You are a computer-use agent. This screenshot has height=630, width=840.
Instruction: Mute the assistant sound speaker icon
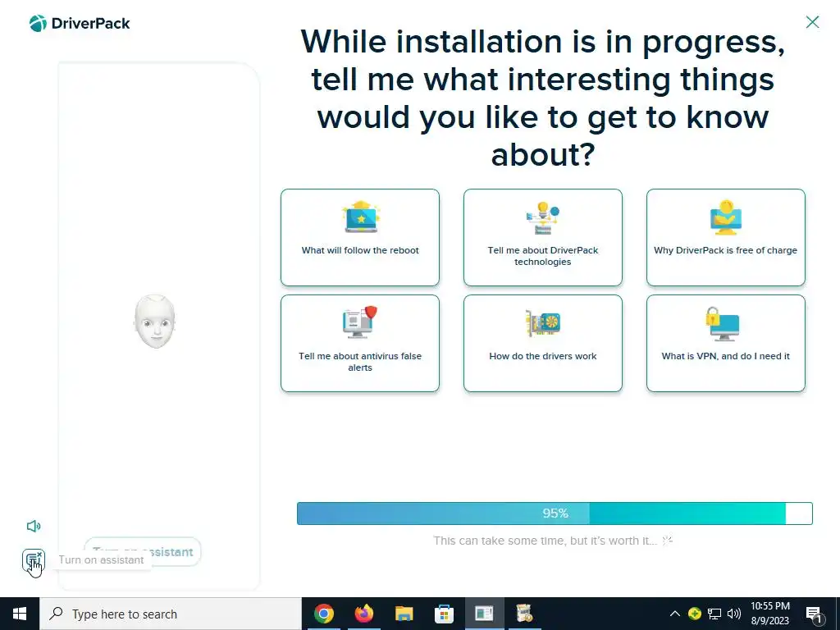33,526
